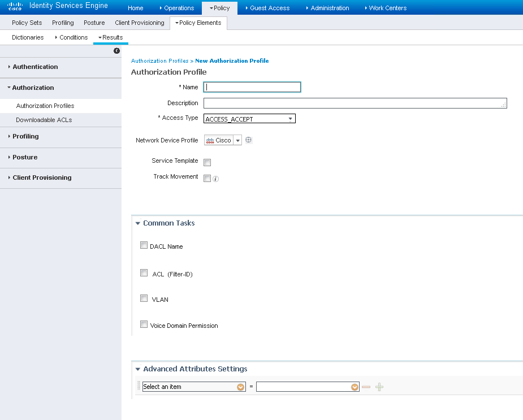
Task: Click Cisco profile logo in device selector
Action: coord(210,140)
